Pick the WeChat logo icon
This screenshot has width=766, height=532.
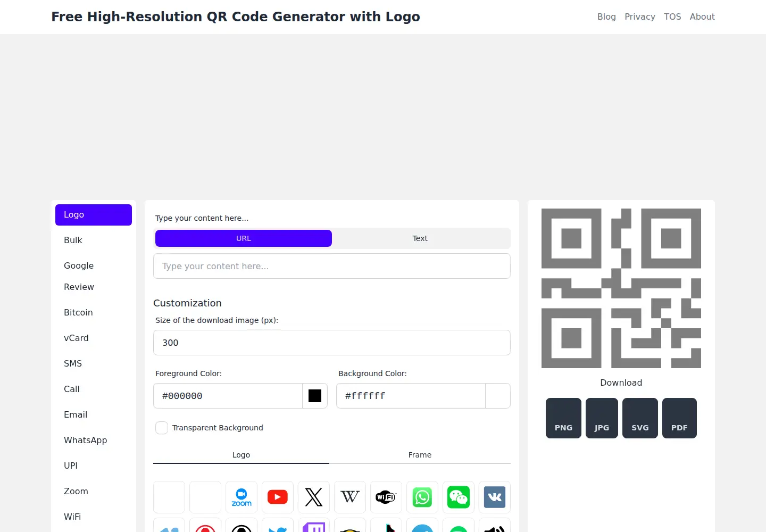tap(459, 497)
